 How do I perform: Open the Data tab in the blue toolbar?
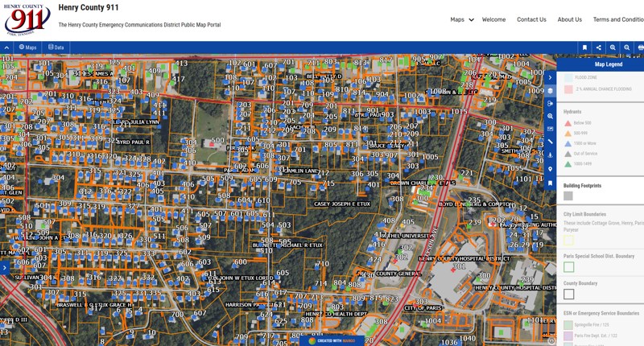[x=56, y=47]
